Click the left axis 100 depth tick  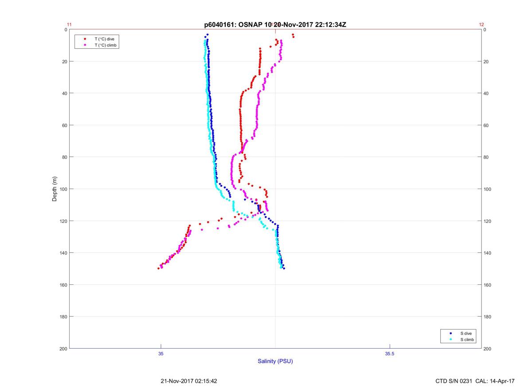[63, 189]
